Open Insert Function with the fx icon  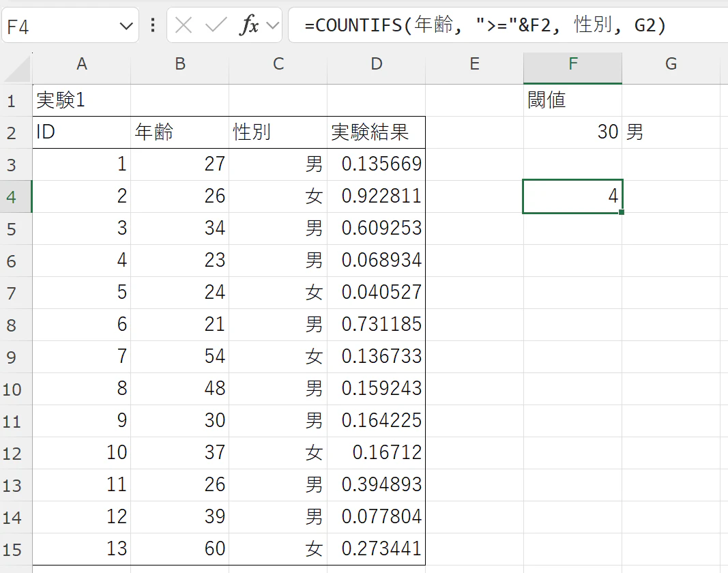click(249, 25)
